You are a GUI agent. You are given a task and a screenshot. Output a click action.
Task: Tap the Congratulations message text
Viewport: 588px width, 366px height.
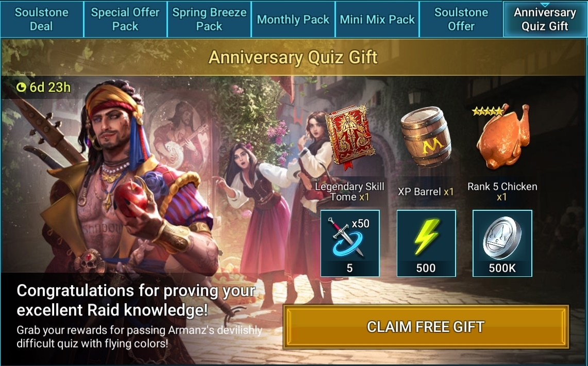[x=136, y=300]
